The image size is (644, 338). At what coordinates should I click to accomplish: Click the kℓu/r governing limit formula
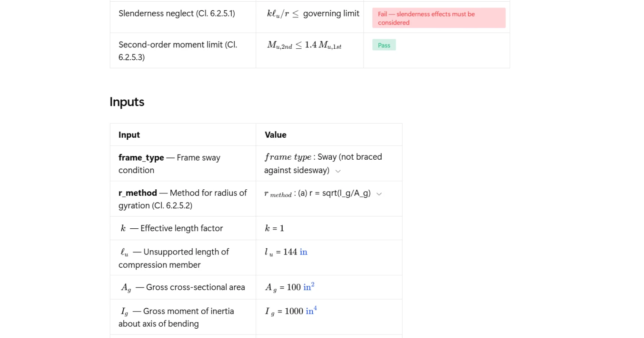[313, 14]
